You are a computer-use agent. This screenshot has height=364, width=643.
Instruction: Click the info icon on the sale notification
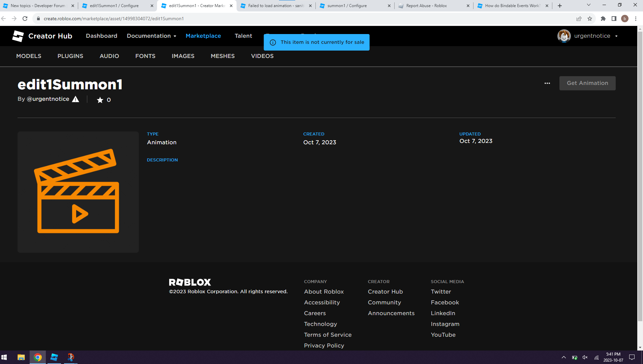[273, 42]
